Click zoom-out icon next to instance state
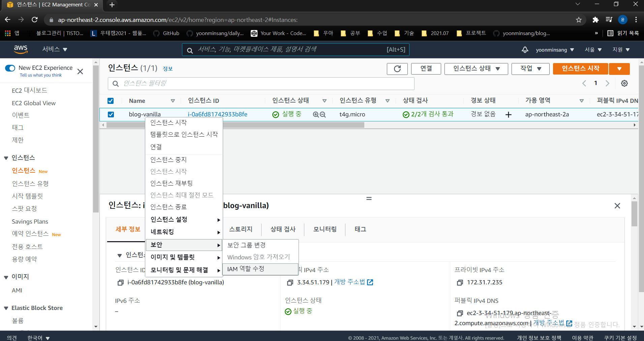The image size is (644, 341). pyautogui.click(x=323, y=115)
